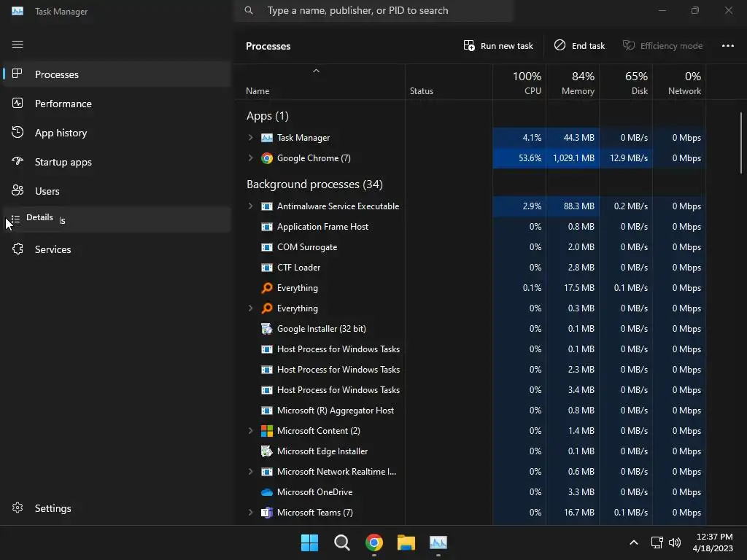
Task: Click Task Manager icon on the taskbar
Action: [438, 542]
